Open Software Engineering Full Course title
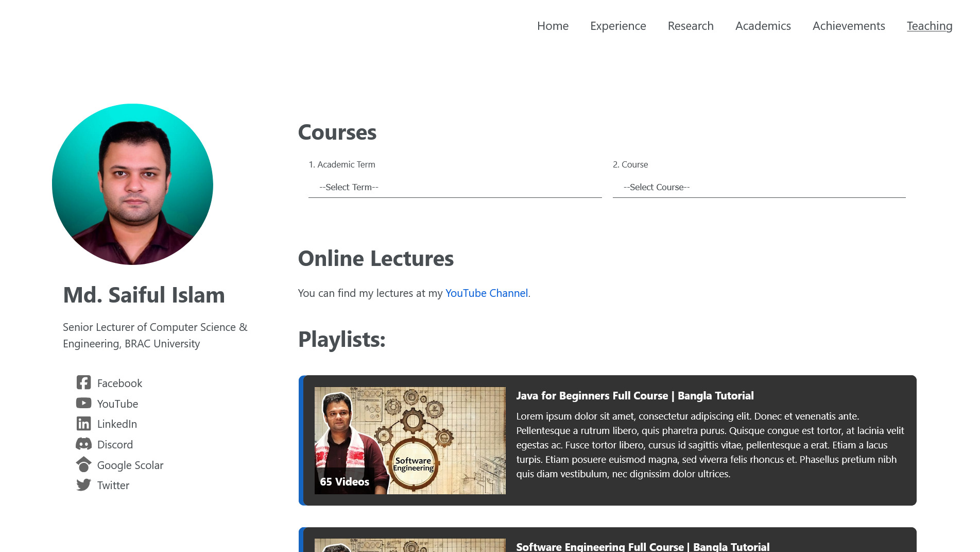 [643, 546]
